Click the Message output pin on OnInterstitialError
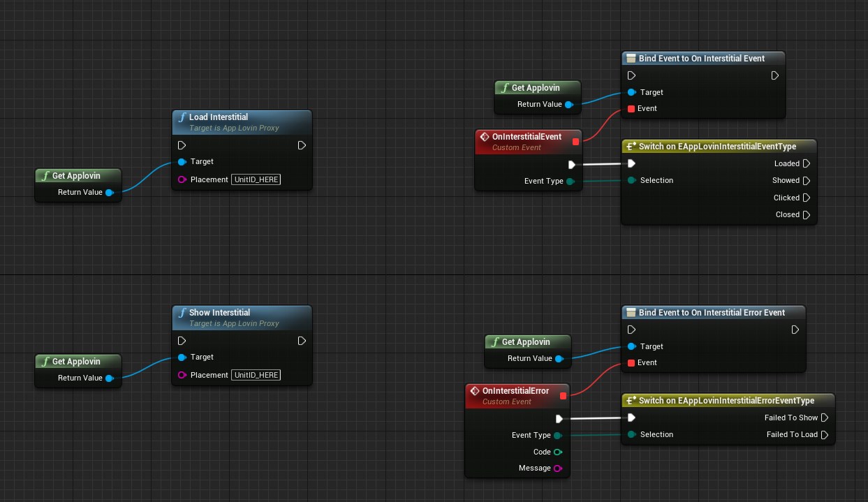 [x=557, y=468]
